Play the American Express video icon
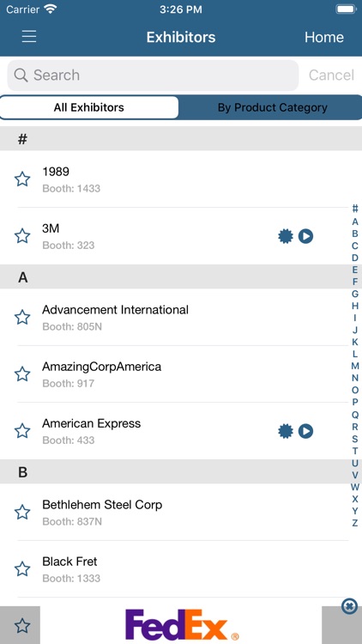The image size is (362, 644). pos(305,431)
